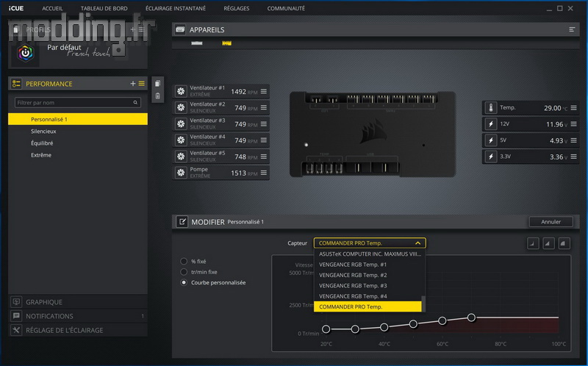Click the curve control point at 60°C
This screenshot has height=366, width=588.
click(442, 320)
